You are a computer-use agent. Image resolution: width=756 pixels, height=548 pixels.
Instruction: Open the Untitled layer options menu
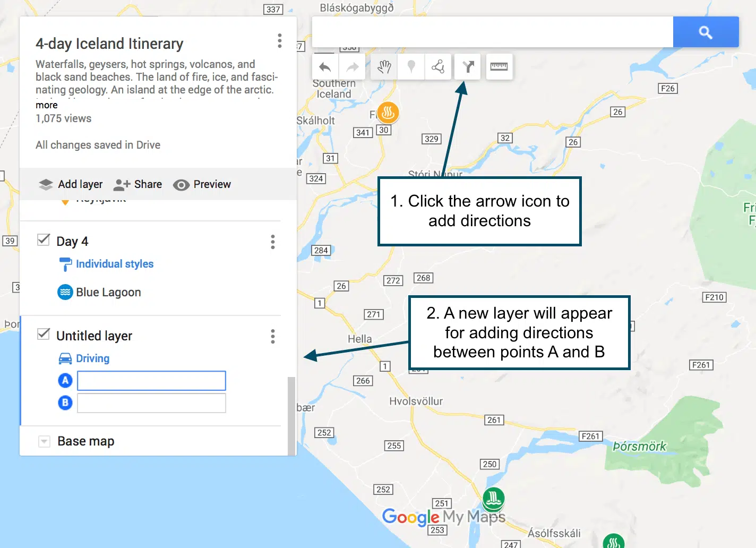[x=273, y=337]
